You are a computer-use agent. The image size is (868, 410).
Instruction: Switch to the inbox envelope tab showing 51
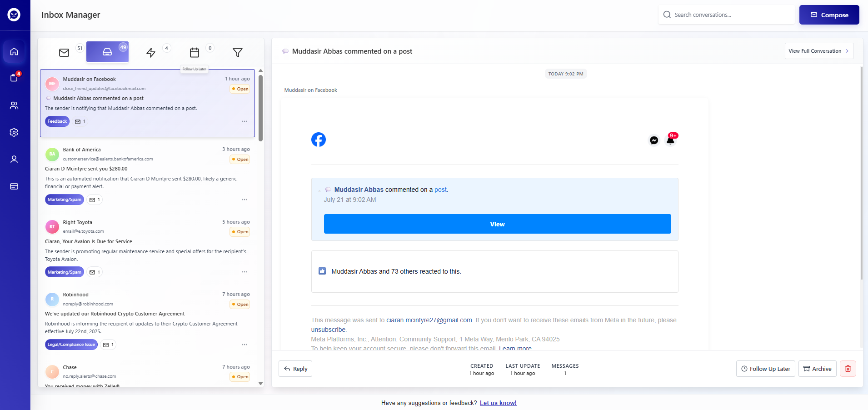pyautogui.click(x=64, y=53)
